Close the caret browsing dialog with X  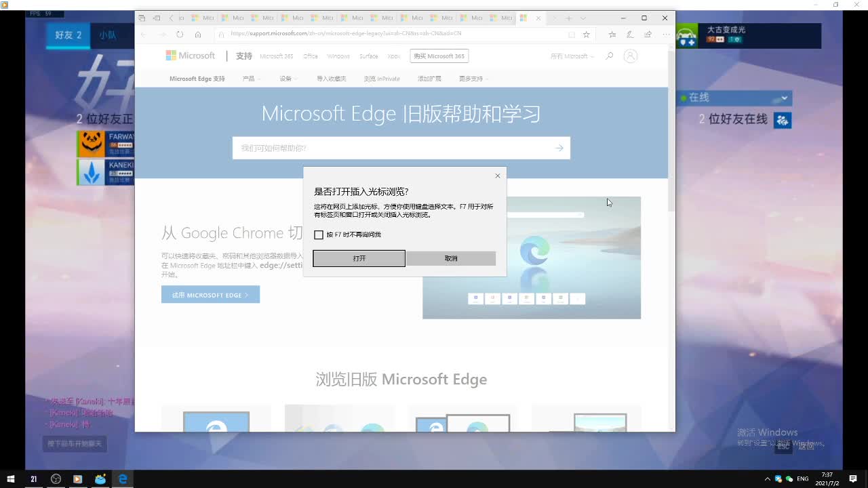[498, 176]
